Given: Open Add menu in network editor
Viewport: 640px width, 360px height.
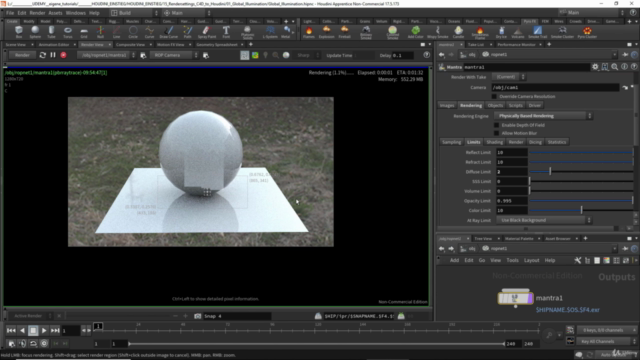Looking at the screenshot, I should (454, 260).
